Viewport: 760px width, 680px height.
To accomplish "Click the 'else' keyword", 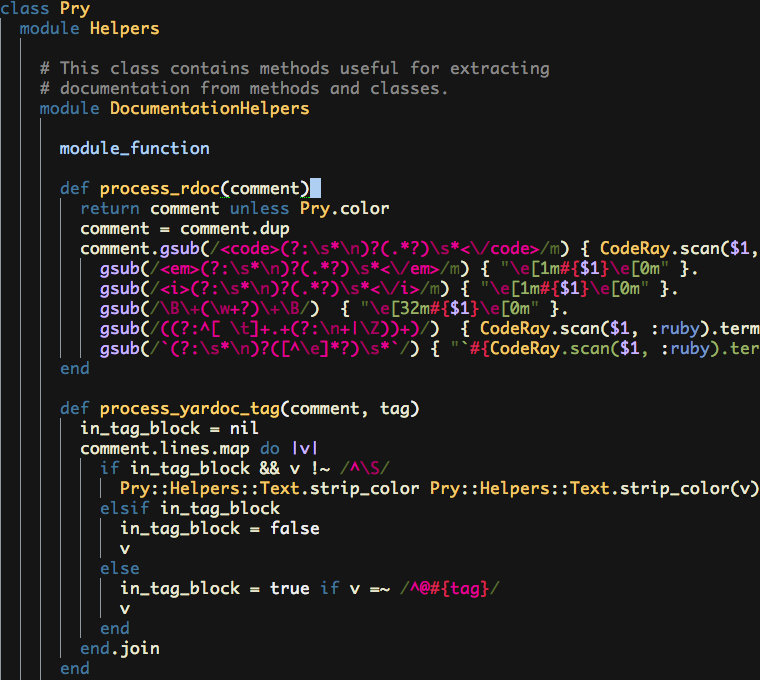I will (x=120, y=569).
